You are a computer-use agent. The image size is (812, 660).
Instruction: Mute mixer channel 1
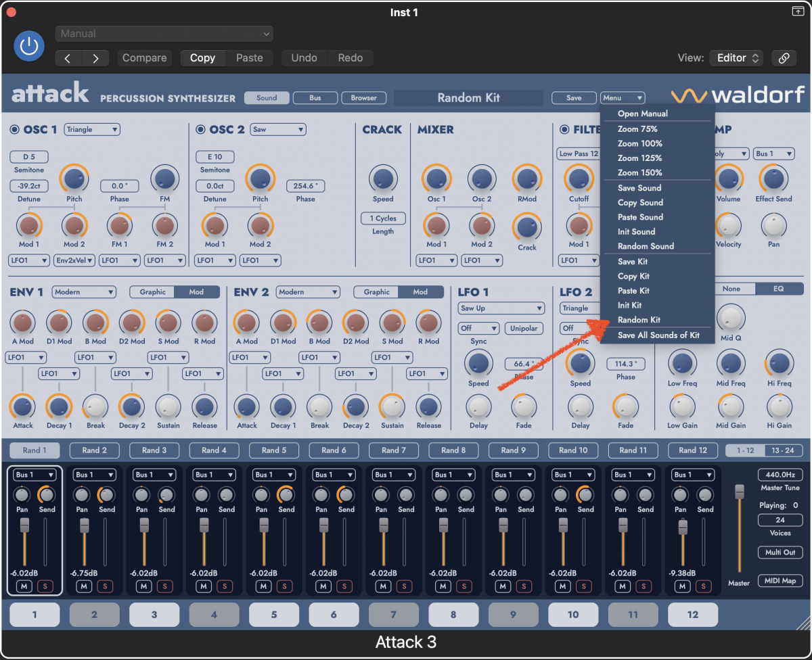(24, 586)
